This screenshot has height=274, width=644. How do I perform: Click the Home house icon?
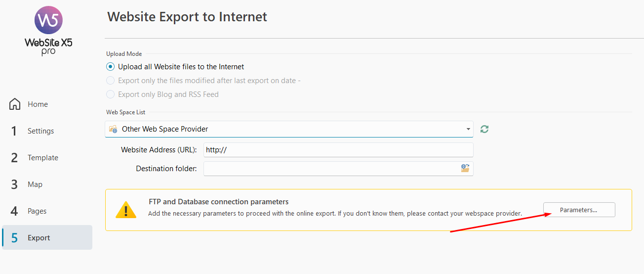point(15,104)
